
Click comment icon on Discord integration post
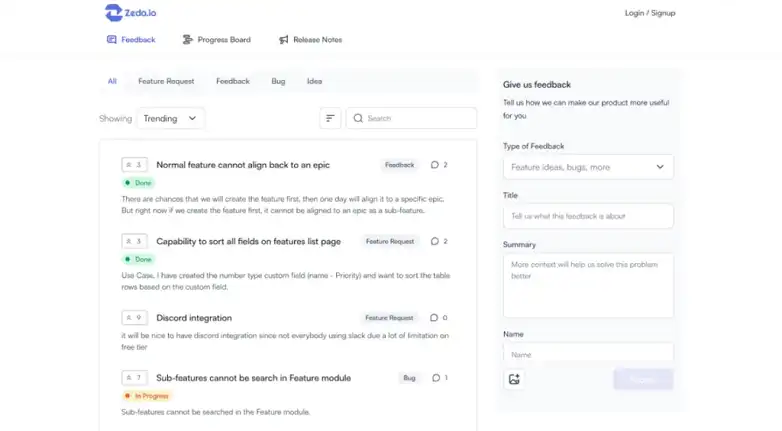[x=435, y=318]
